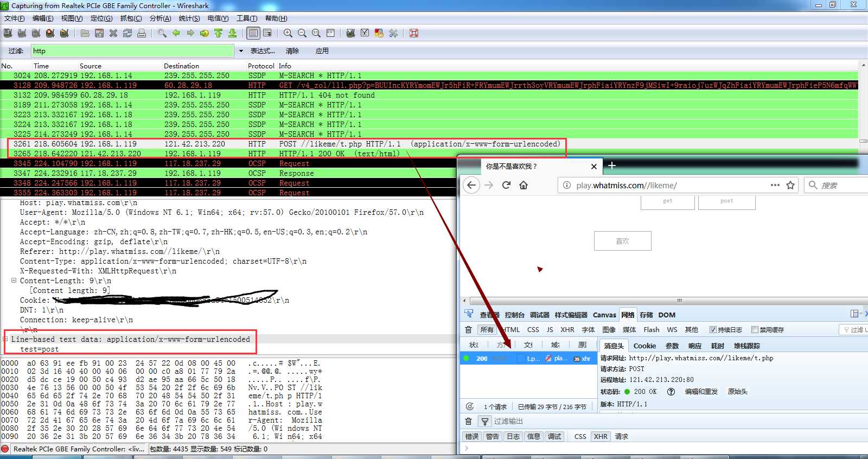This screenshot has height=459, width=868.
Task: Collapse the Line-based text data node
Action: tap(5, 339)
